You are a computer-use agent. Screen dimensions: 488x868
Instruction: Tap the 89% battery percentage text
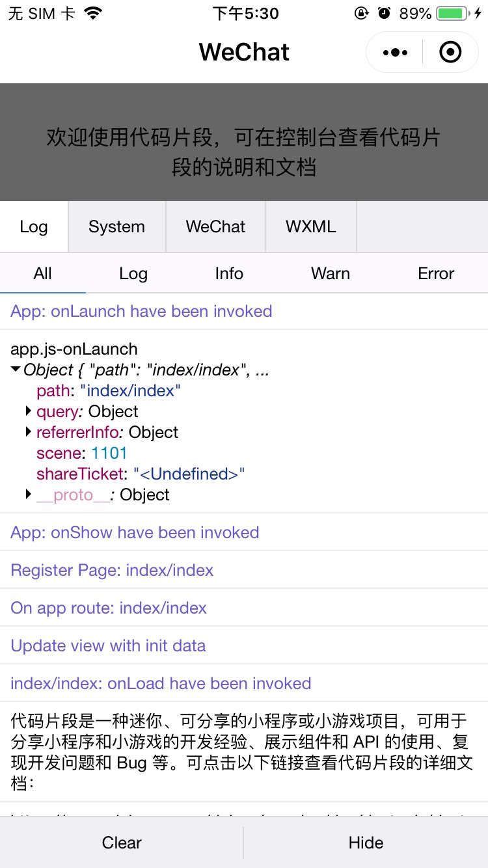pyautogui.click(x=415, y=13)
